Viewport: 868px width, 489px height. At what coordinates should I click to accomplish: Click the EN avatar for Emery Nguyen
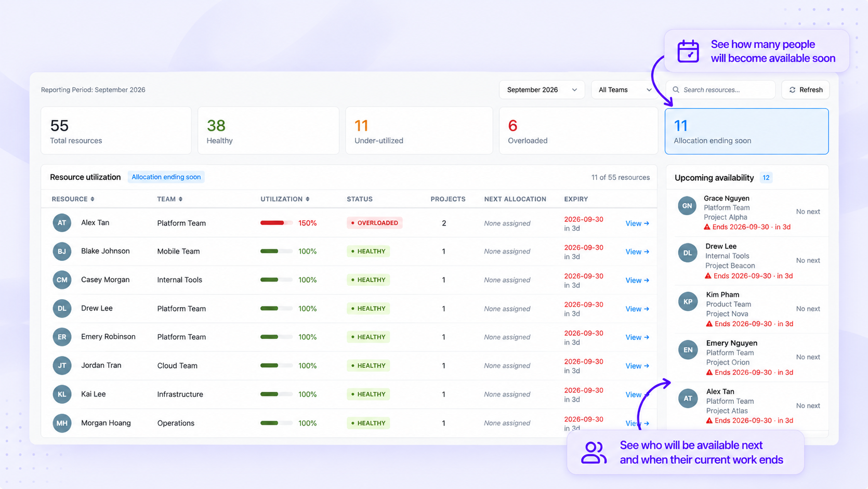click(688, 350)
